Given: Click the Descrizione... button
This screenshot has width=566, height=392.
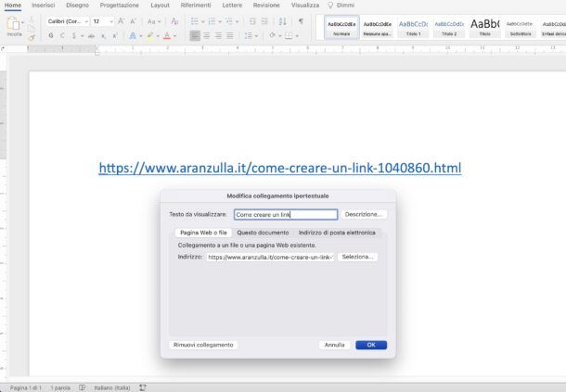Looking at the screenshot, I should pyautogui.click(x=364, y=215).
